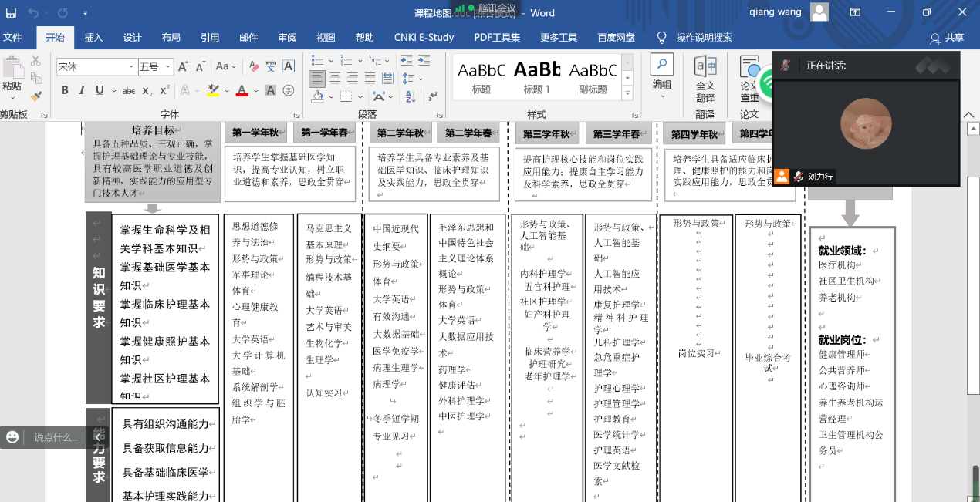Apply the red font color swatch

[x=242, y=90]
